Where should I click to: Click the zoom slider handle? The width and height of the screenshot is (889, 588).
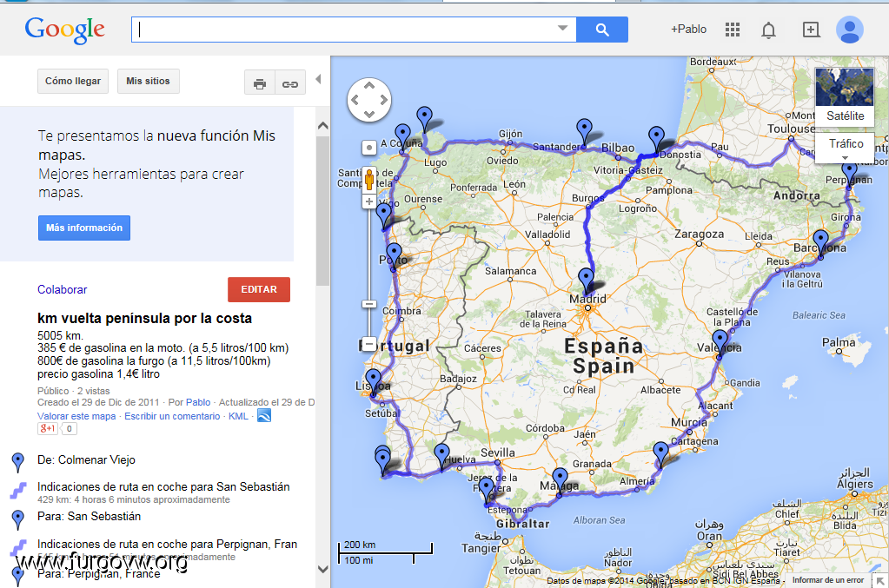[x=369, y=304]
